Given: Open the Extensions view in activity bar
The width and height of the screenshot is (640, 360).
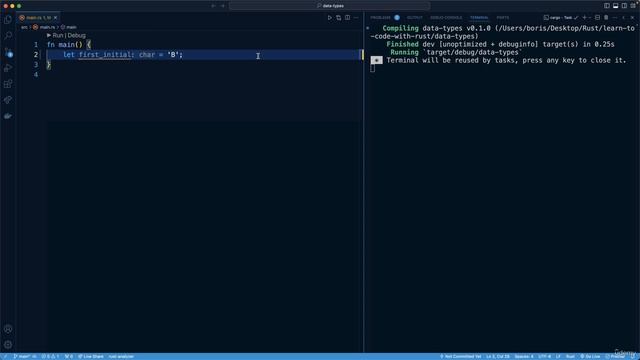Looking at the screenshot, I should click(8, 84).
